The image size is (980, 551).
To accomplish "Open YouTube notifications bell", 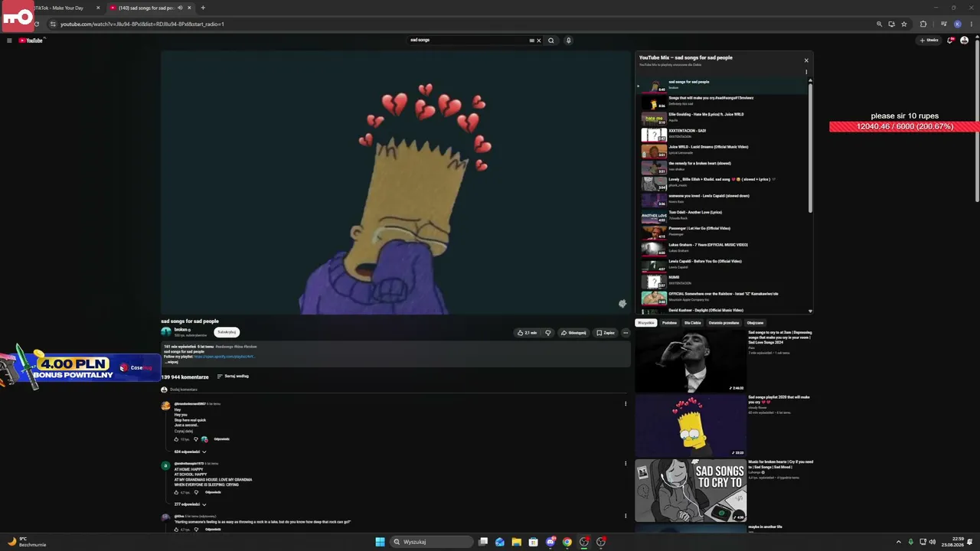I will (950, 41).
